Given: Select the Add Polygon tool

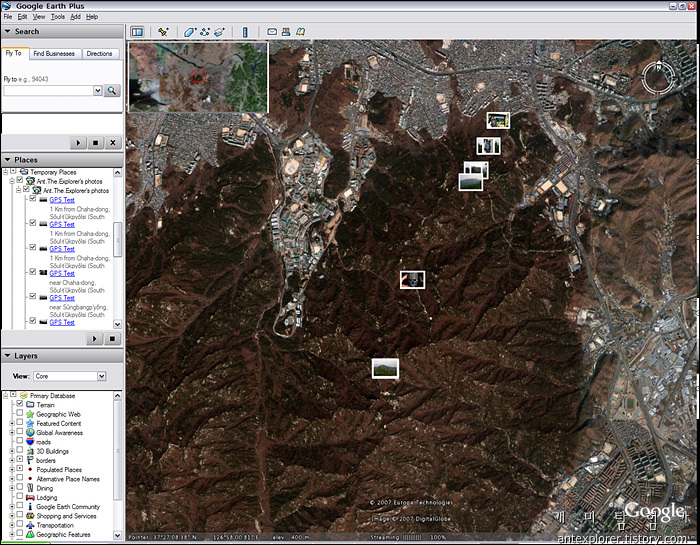Looking at the screenshot, I should click(190, 32).
